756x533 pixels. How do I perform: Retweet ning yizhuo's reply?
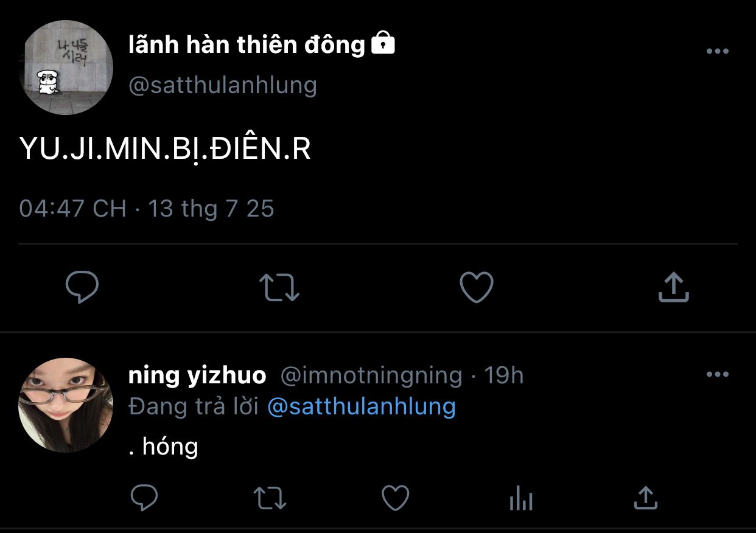pos(270,498)
